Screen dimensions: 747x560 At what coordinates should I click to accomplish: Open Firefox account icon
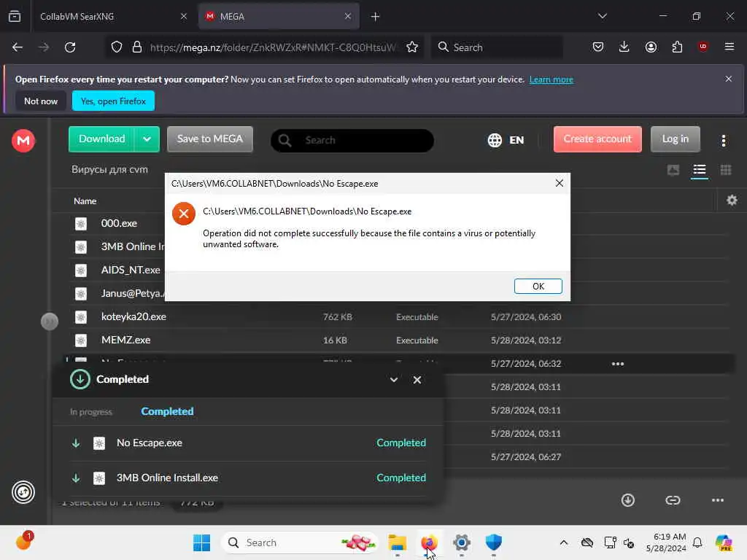(x=651, y=47)
